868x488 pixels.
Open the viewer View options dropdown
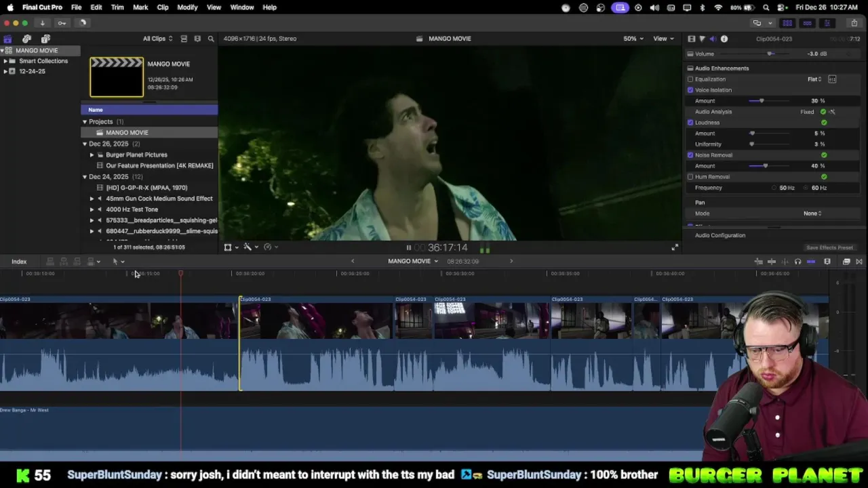coord(663,39)
